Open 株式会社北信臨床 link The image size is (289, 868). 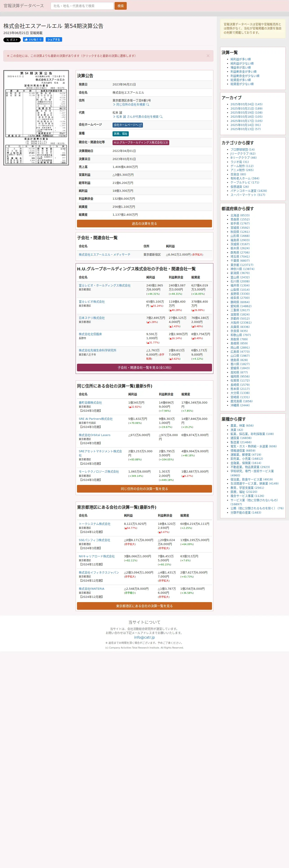coord(90,334)
